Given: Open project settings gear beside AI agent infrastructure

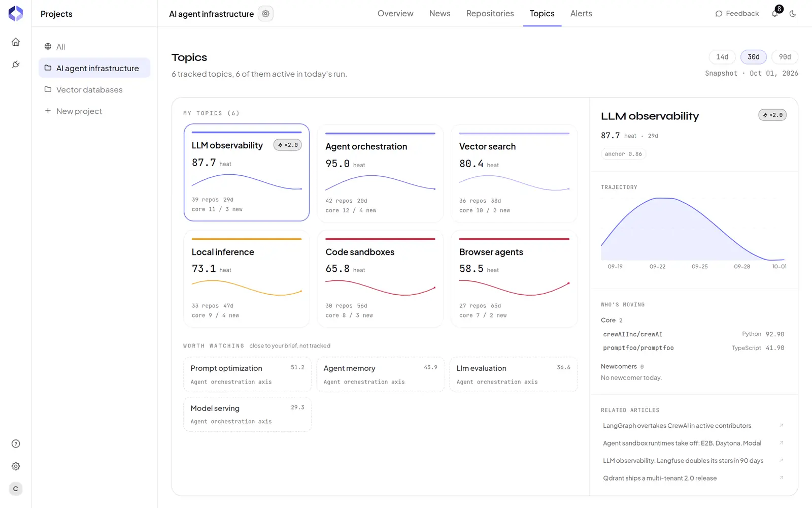Looking at the screenshot, I should 265,14.
